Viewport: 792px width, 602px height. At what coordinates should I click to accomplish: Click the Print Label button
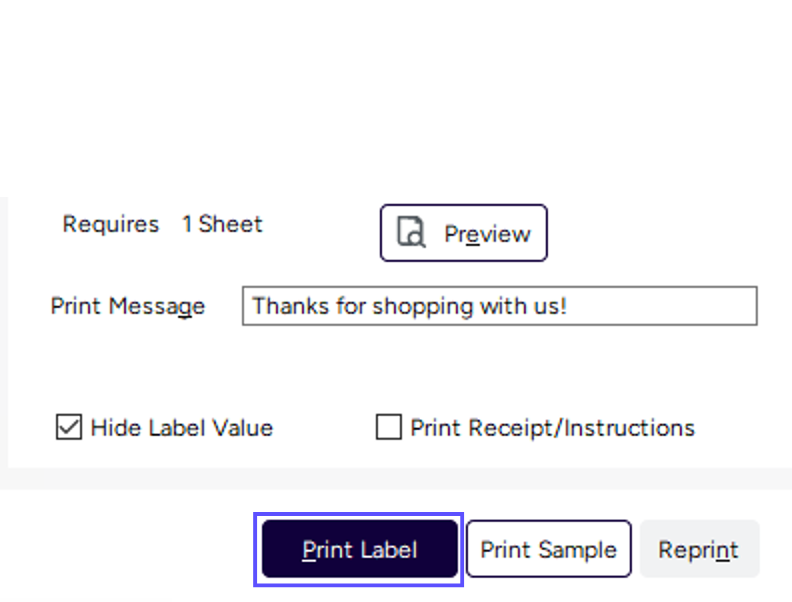[360, 550]
